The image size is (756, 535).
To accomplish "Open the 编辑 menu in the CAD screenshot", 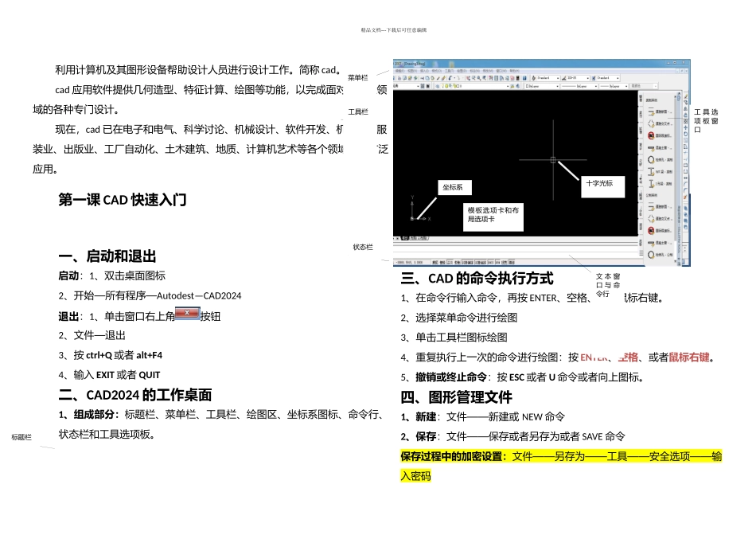I will click(400, 71).
